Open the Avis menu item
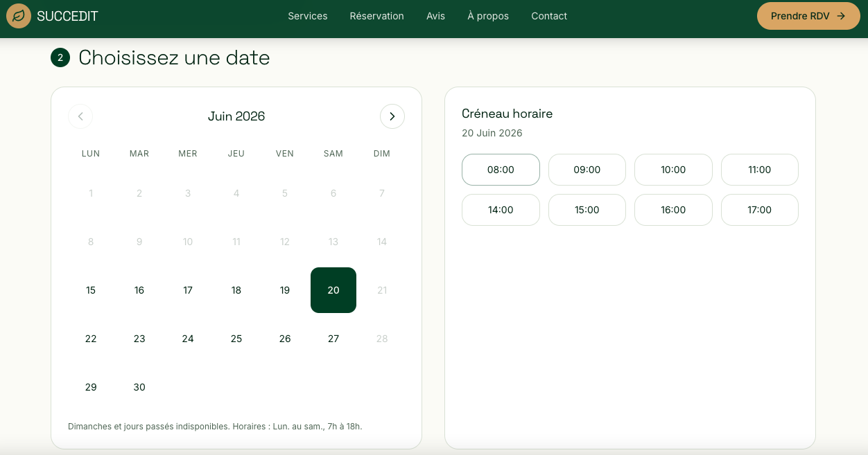 tap(436, 16)
